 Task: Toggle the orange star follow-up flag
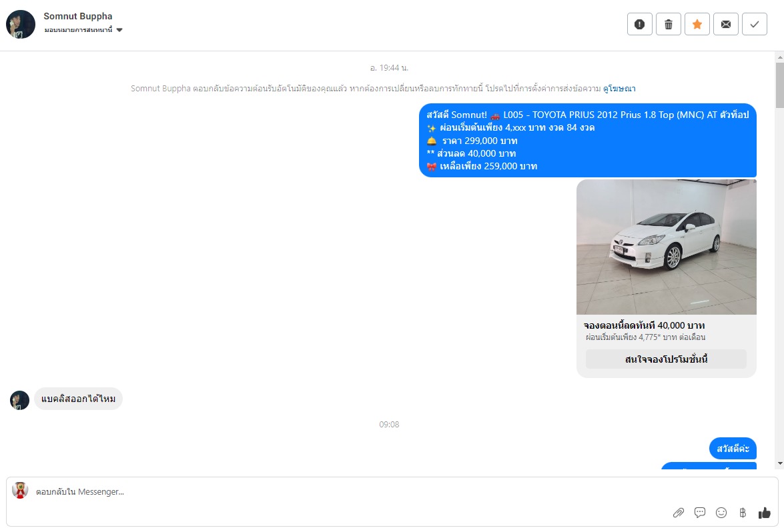point(697,24)
